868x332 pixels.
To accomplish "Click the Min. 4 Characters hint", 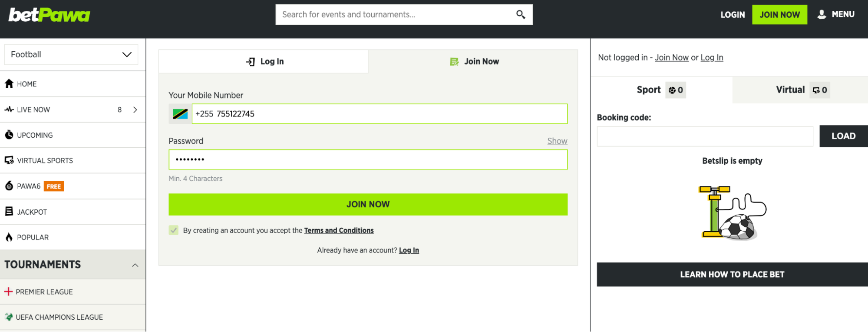I will point(195,179).
